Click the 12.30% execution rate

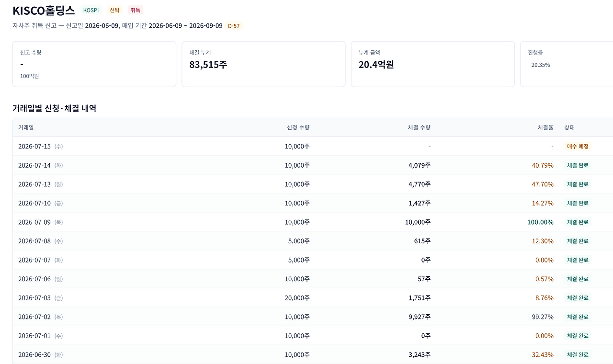(543, 241)
